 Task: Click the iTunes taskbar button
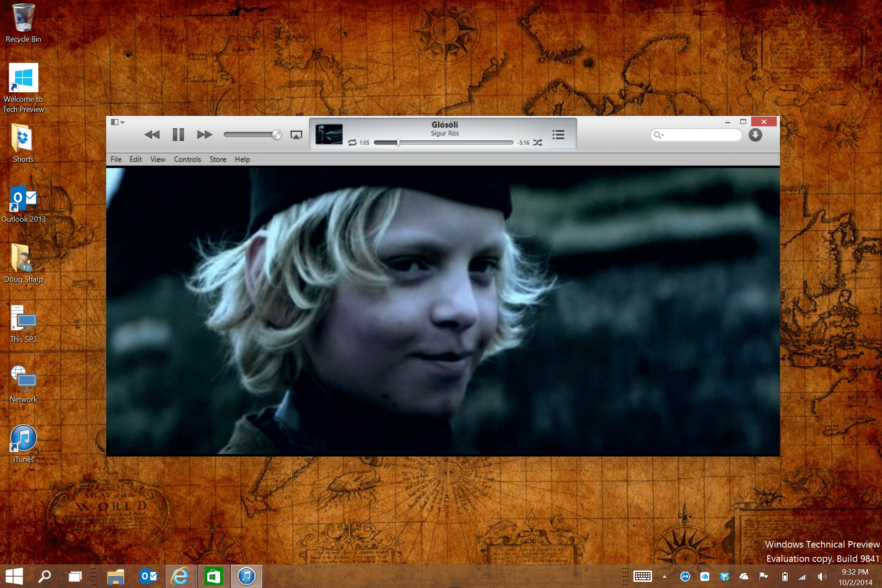[x=246, y=576]
